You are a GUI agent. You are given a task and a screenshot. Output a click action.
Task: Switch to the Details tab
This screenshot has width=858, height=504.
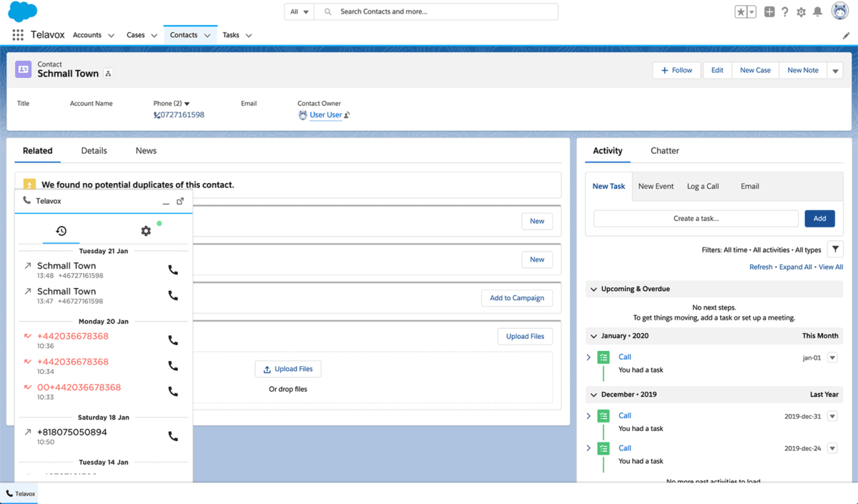pos(94,151)
